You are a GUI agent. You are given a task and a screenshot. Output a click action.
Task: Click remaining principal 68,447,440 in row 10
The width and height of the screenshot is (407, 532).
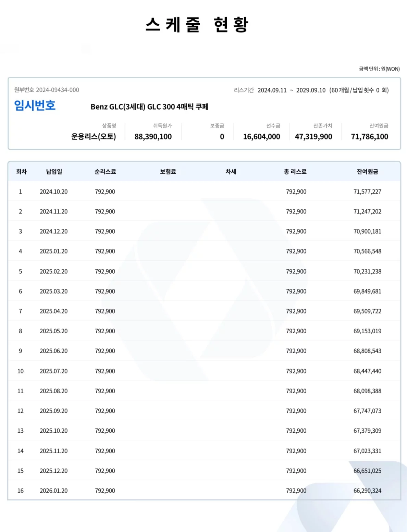(367, 371)
